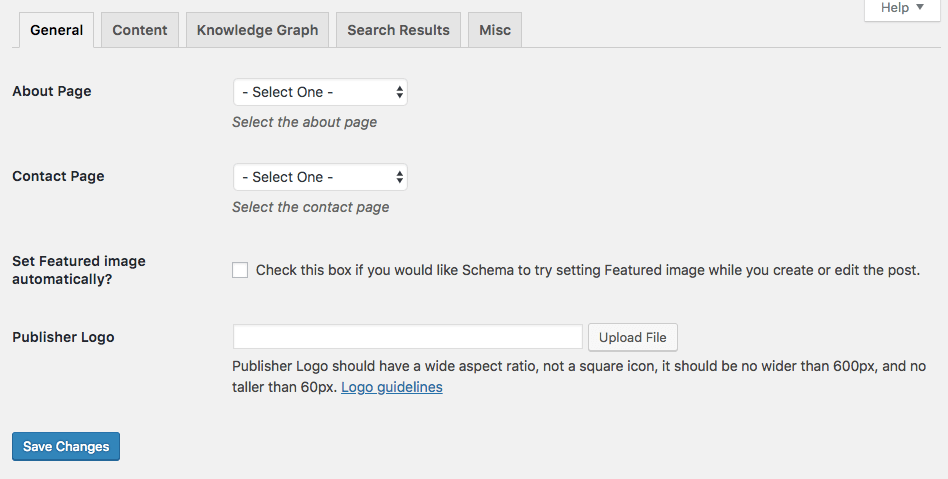Switch to the General tab
Viewport: 948px width, 479px height.
point(56,30)
